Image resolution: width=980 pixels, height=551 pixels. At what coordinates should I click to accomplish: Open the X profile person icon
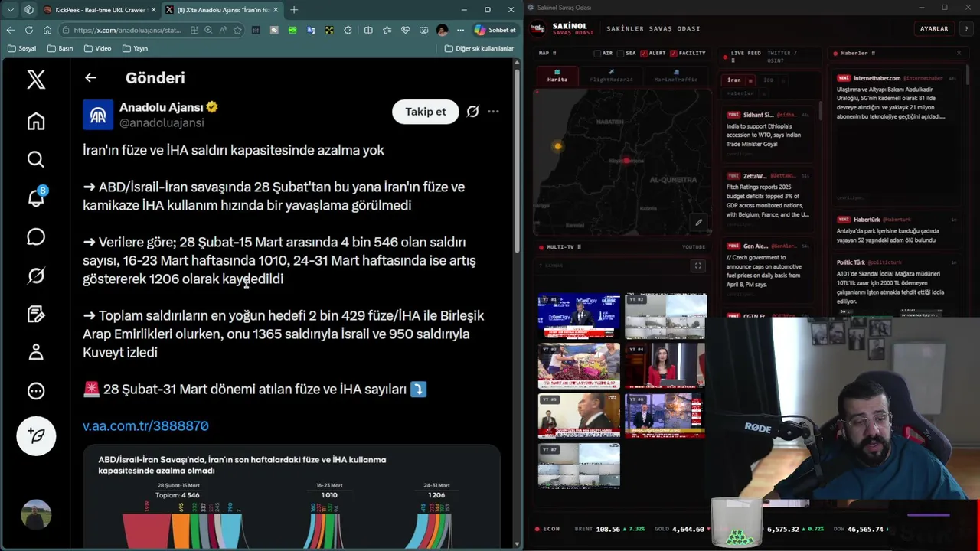(x=36, y=352)
